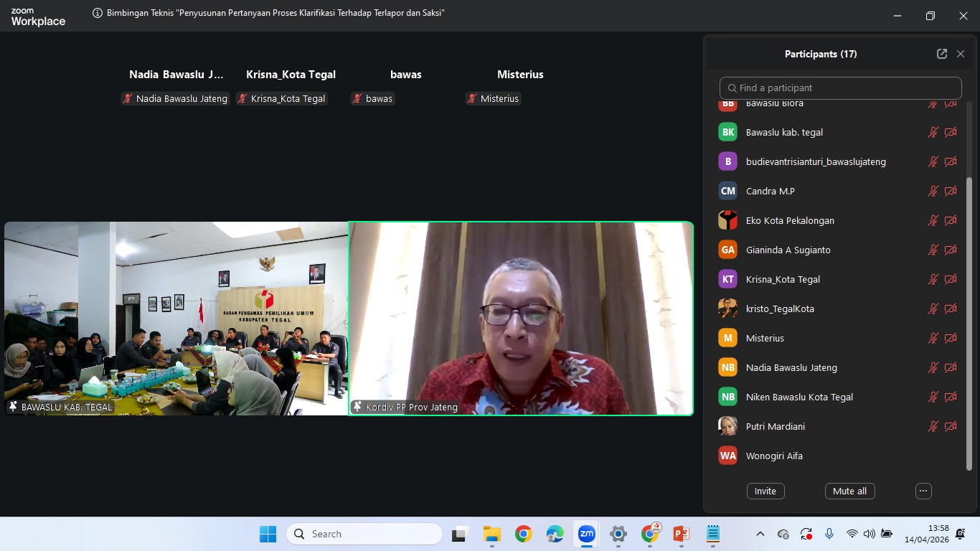Screen dimensions: 980x551
Task: Click the participants list scrollbar
Action: (969, 323)
